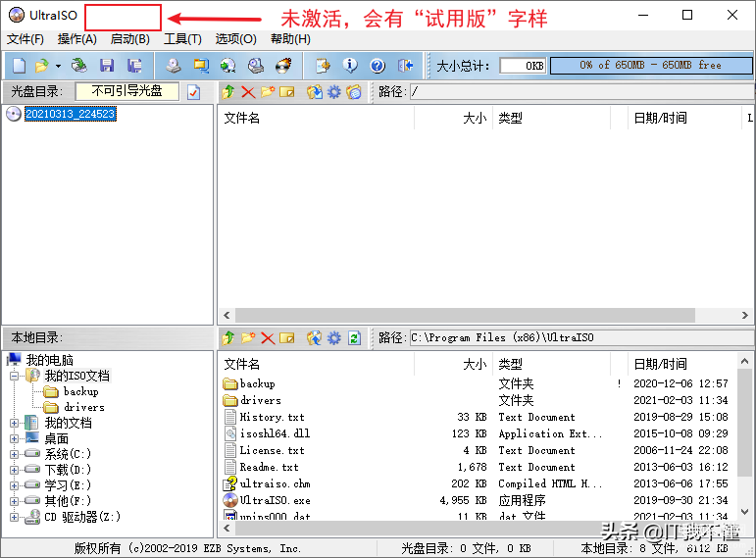The height and width of the screenshot is (558, 756).
Task: Expand the 桌面 tree node
Action: pyautogui.click(x=15, y=439)
